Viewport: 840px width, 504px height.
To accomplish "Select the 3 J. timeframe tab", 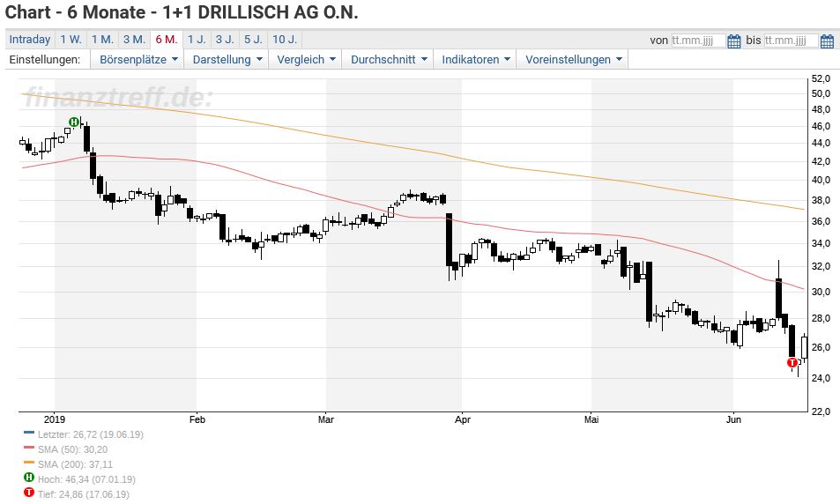I will (225, 40).
